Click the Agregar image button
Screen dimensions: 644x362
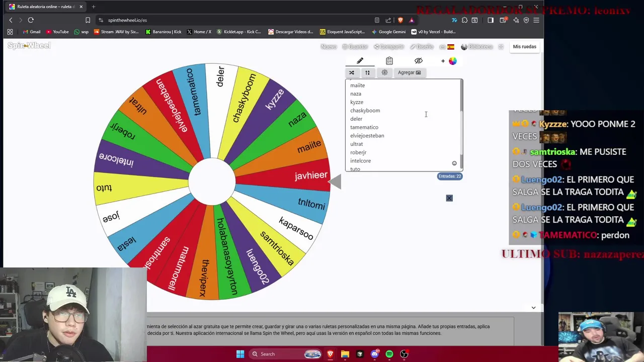pos(409,72)
